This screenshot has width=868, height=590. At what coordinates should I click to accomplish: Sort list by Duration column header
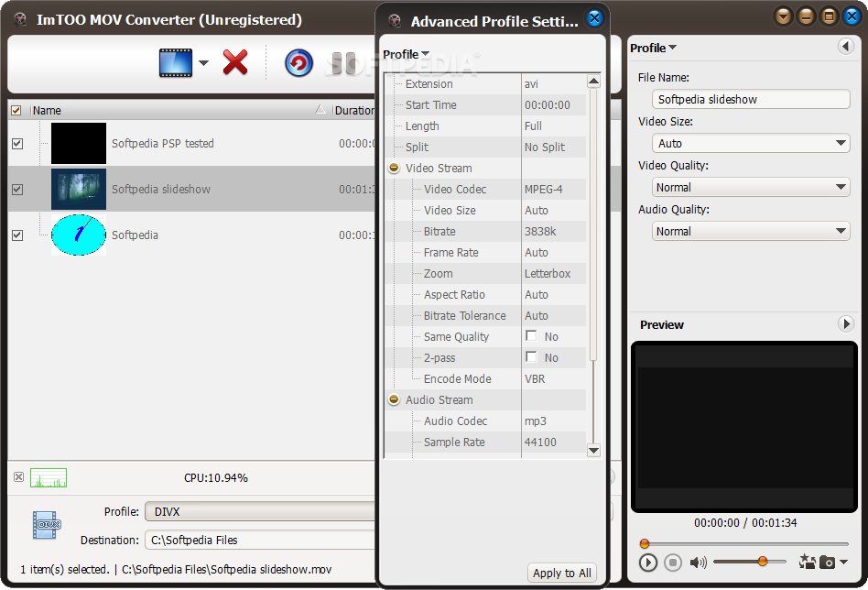(354, 110)
